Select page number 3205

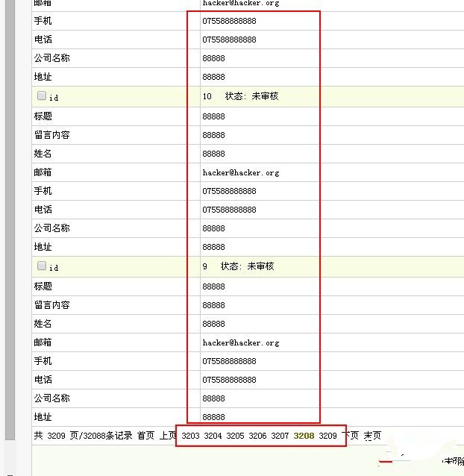point(235,436)
